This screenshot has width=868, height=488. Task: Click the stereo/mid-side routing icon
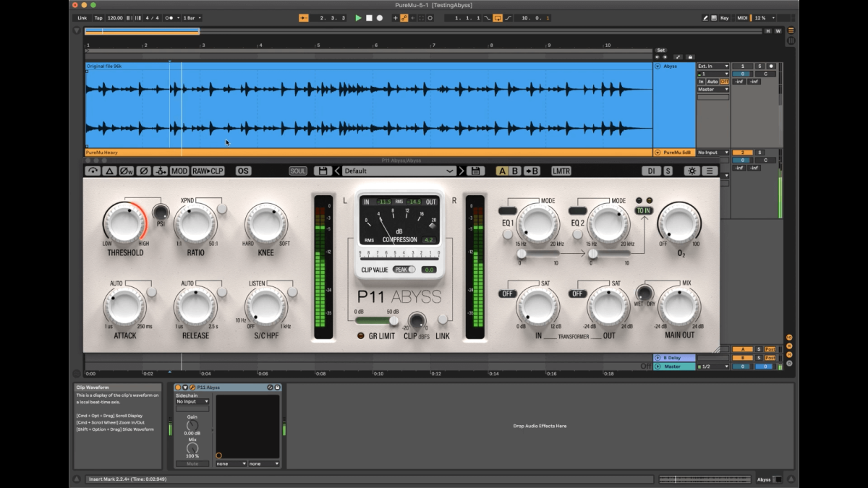(x=161, y=171)
